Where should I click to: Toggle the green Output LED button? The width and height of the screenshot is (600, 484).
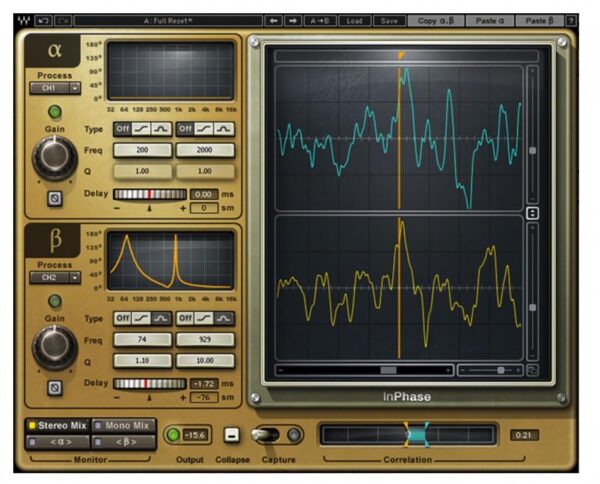(173, 435)
